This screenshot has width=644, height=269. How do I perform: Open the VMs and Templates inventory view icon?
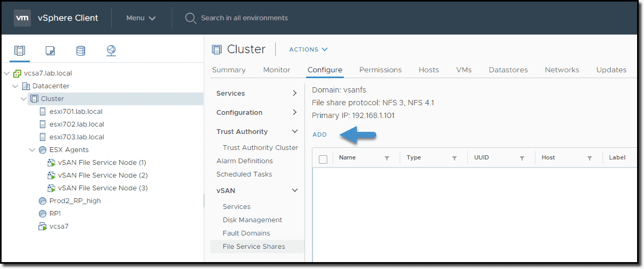(x=50, y=51)
